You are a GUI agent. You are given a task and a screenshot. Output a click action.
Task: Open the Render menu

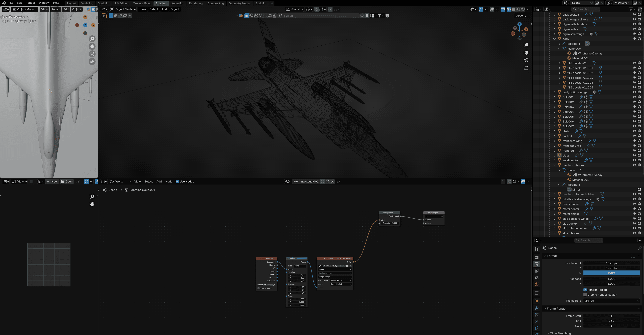(30, 3)
